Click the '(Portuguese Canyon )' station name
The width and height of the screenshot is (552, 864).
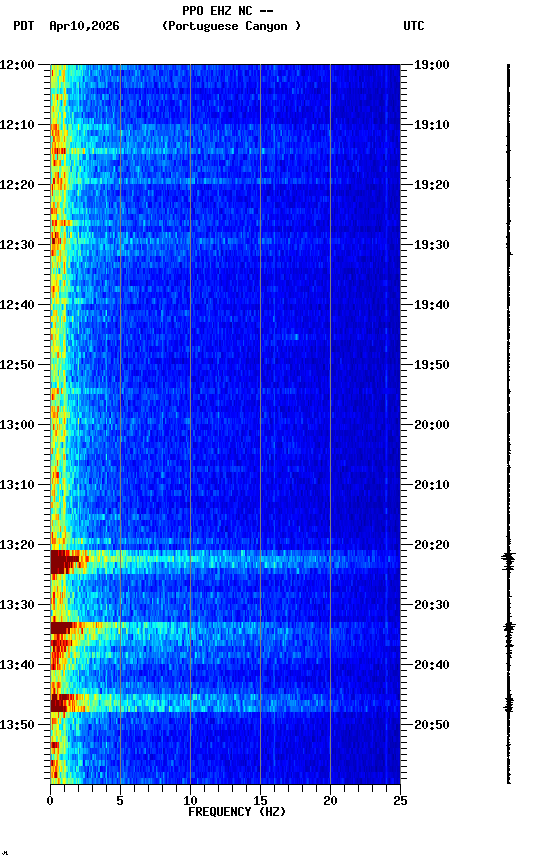(x=231, y=26)
